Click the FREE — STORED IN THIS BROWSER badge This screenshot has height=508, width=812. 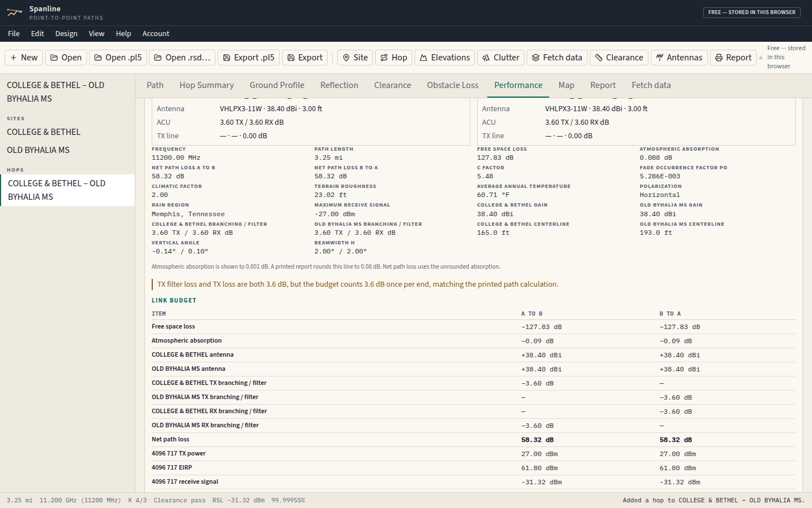click(752, 12)
